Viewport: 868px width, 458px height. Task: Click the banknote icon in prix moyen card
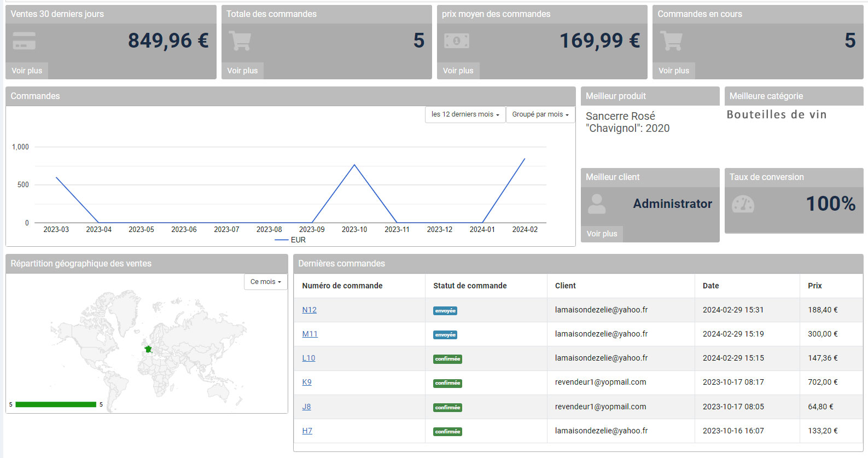(457, 41)
